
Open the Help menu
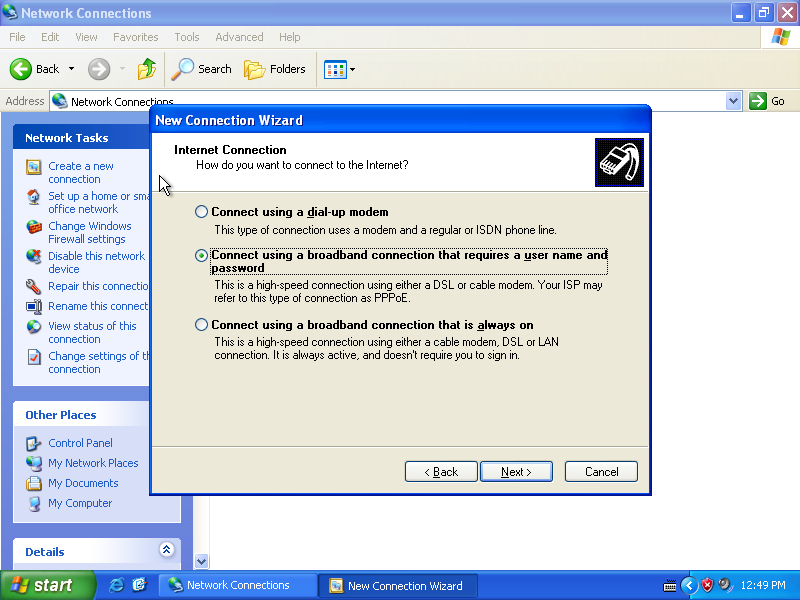coord(289,37)
